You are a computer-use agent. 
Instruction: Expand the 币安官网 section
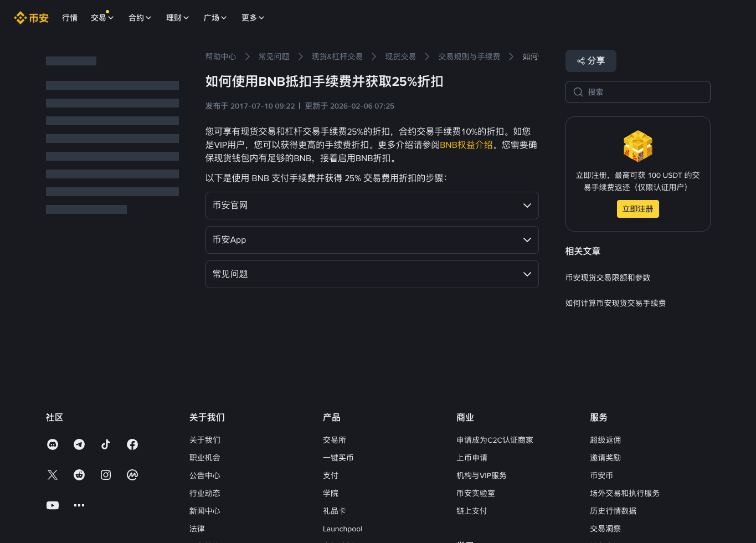372,206
